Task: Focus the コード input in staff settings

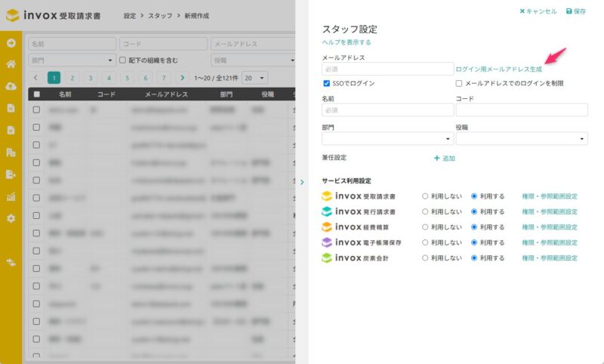Action: [x=522, y=110]
